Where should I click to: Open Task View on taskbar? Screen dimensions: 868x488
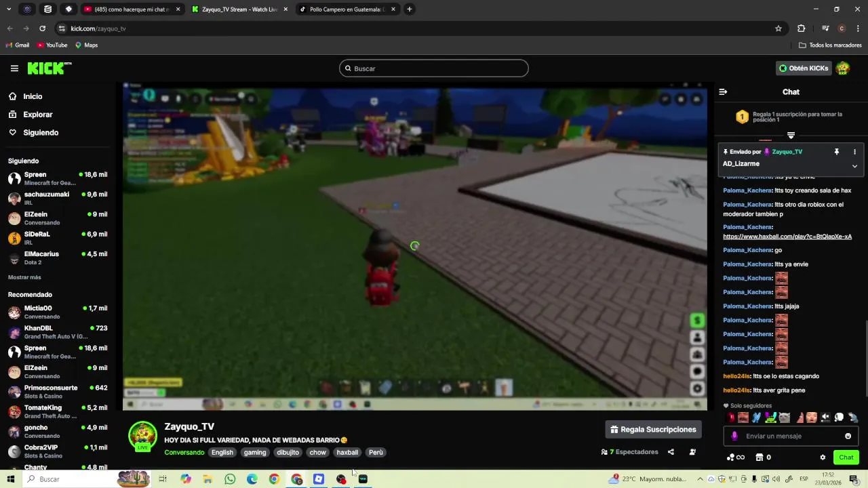coord(163,479)
